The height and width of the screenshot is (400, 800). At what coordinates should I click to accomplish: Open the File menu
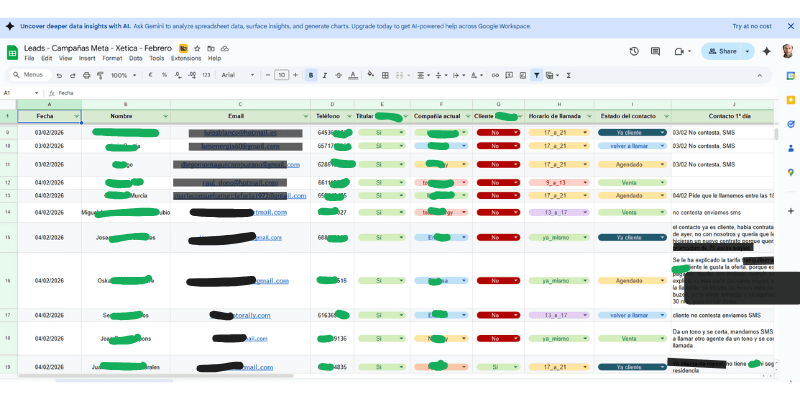tap(29, 58)
